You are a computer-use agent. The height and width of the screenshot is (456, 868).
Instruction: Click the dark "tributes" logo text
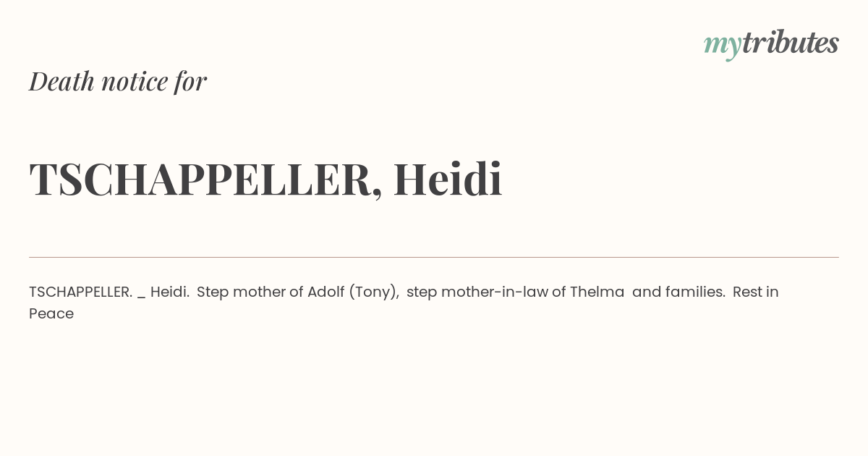click(x=791, y=42)
